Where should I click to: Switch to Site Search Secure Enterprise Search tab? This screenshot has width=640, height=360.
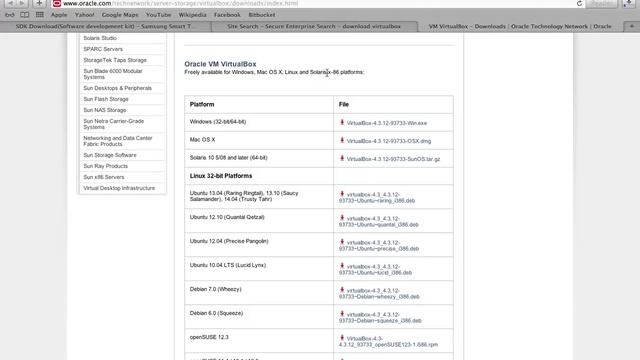click(314, 26)
